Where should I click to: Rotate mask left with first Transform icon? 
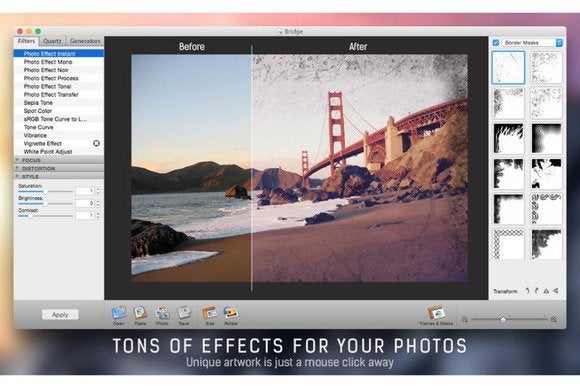click(528, 291)
